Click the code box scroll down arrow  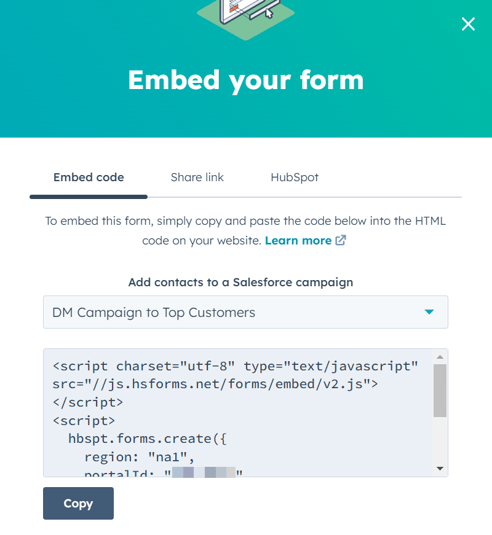440,468
